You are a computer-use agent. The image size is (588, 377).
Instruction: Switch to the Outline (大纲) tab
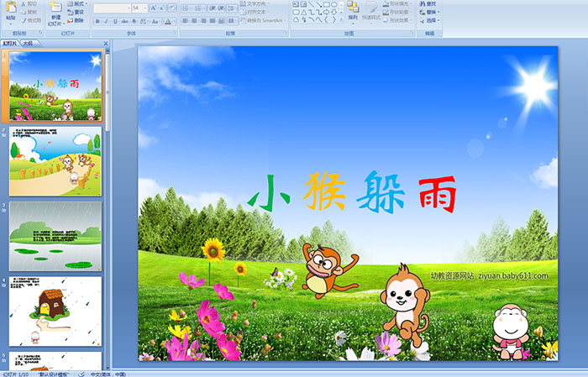[28, 42]
